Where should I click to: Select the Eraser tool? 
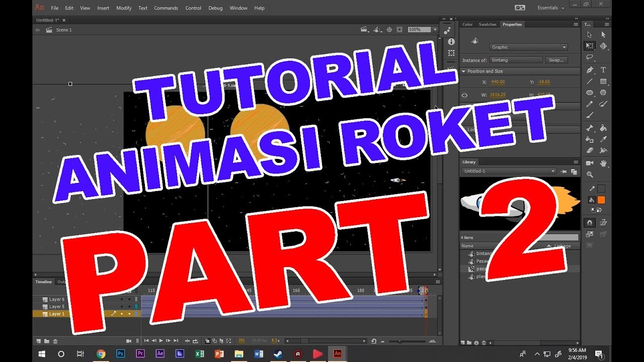[x=590, y=150]
